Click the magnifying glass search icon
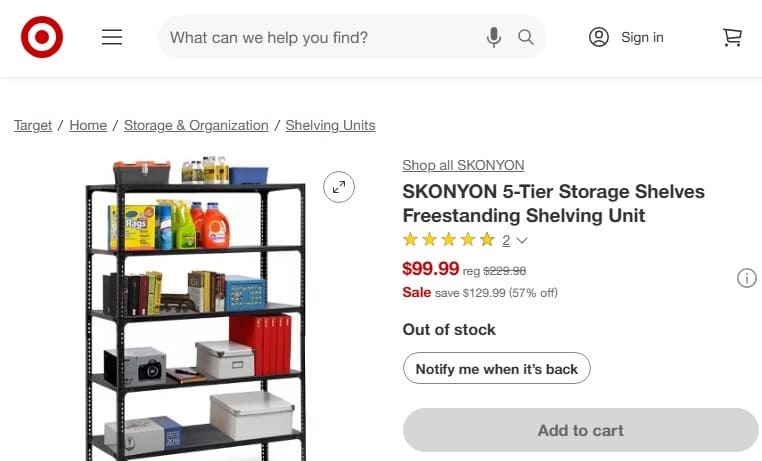Screen dimensions: 762x461 coord(526,37)
